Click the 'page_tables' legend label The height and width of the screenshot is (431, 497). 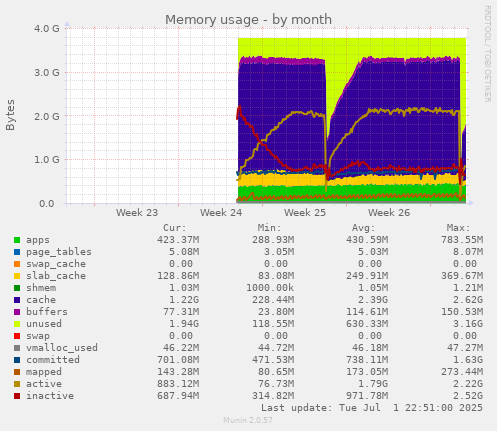[59, 252]
